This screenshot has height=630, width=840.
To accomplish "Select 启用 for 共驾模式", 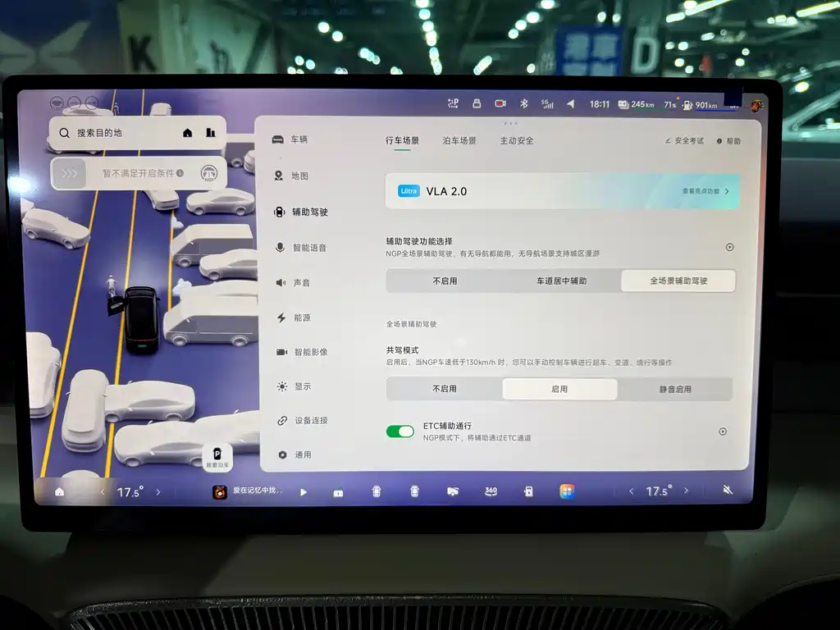I will tap(559, 389).
